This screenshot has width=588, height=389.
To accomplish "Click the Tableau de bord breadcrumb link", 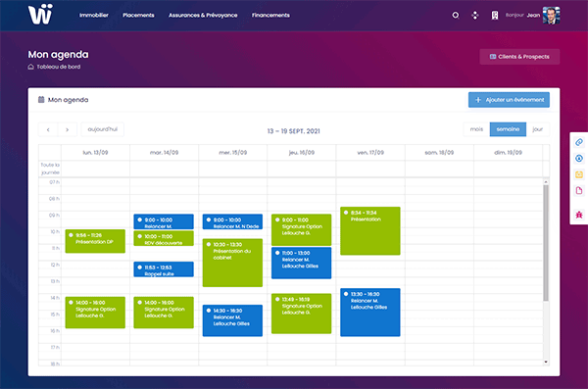I will [59, 67].
